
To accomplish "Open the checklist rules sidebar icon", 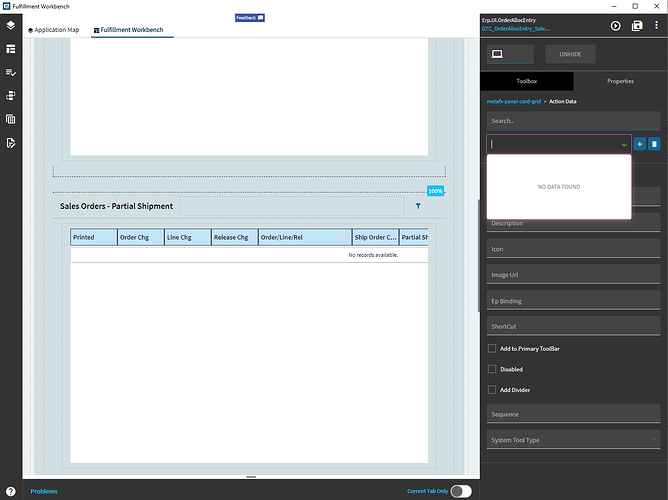I will (x=11, y=72).
